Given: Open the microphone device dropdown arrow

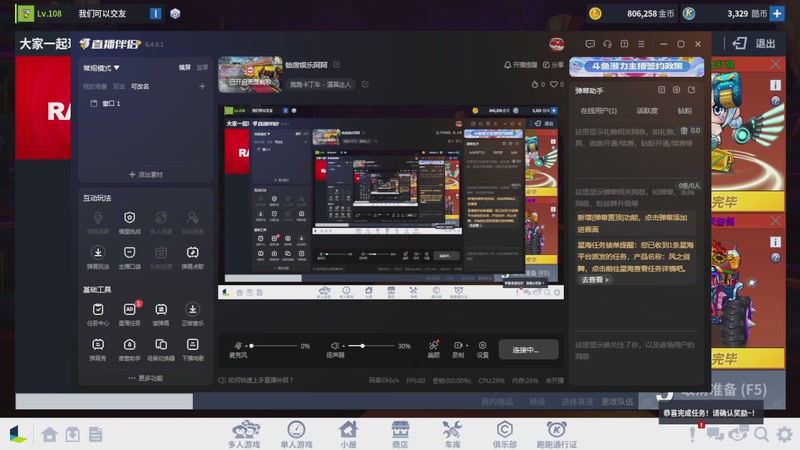Looking at the screenshot, I should coord(246,346).
